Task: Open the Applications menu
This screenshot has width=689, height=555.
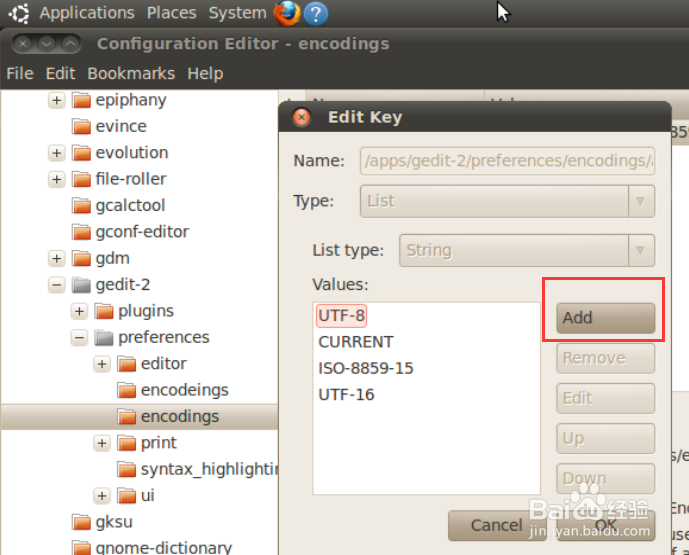Action: tap(87, 13)
